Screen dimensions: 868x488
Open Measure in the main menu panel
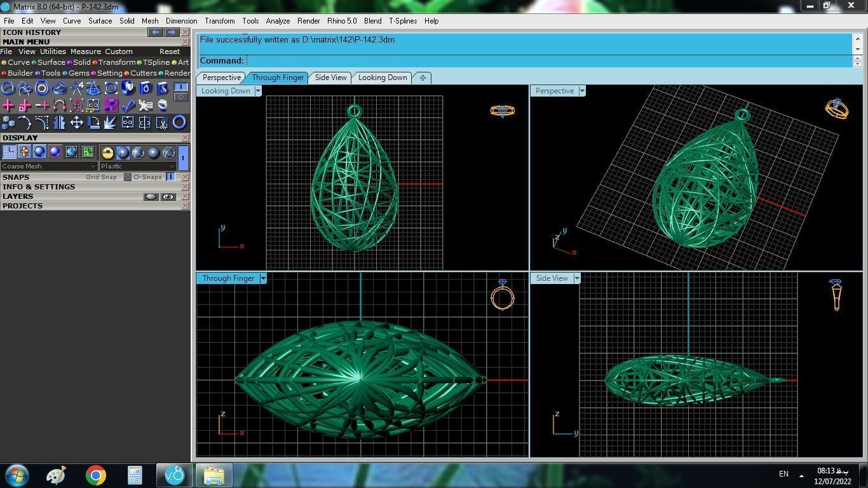point(85,51)
